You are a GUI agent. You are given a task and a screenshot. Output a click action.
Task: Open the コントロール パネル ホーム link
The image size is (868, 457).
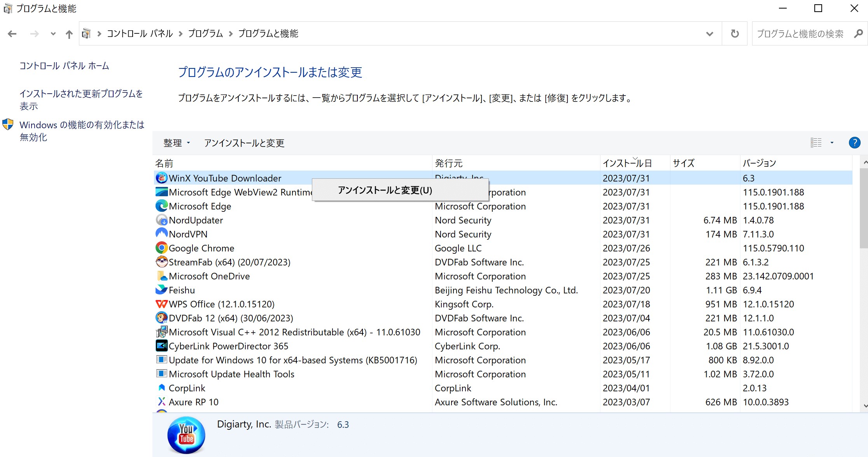(64, 66)
